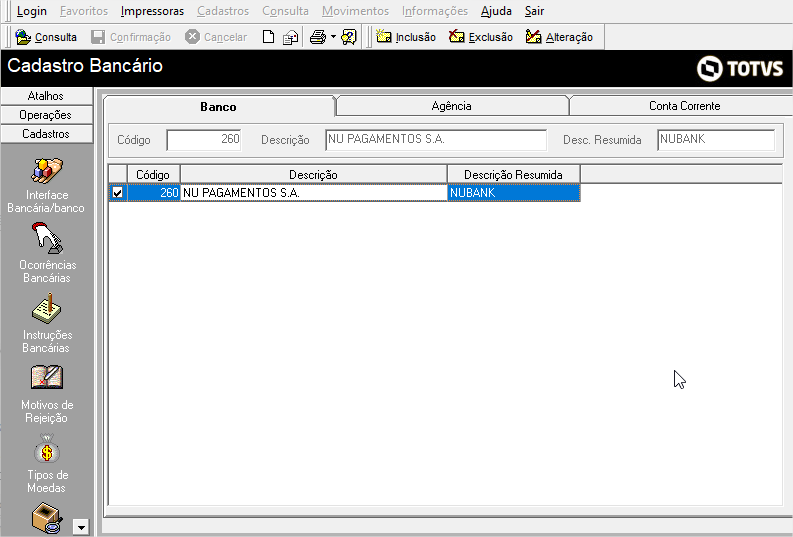793x537 pixels.
Task: Select the NU PAGAMENTOS S.A. grid cell
Action: click(314, 193)
